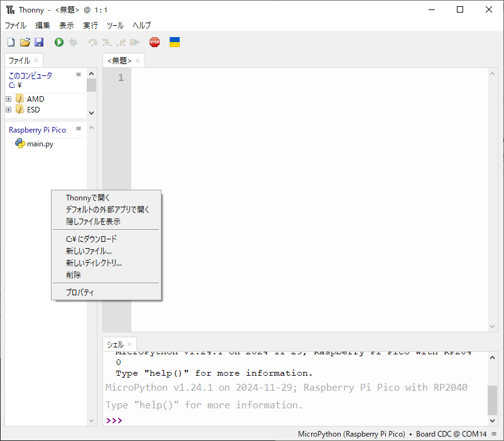Click the New file toolbar icon
Screen dimensions: 504x441
click(x=11, y=42)
